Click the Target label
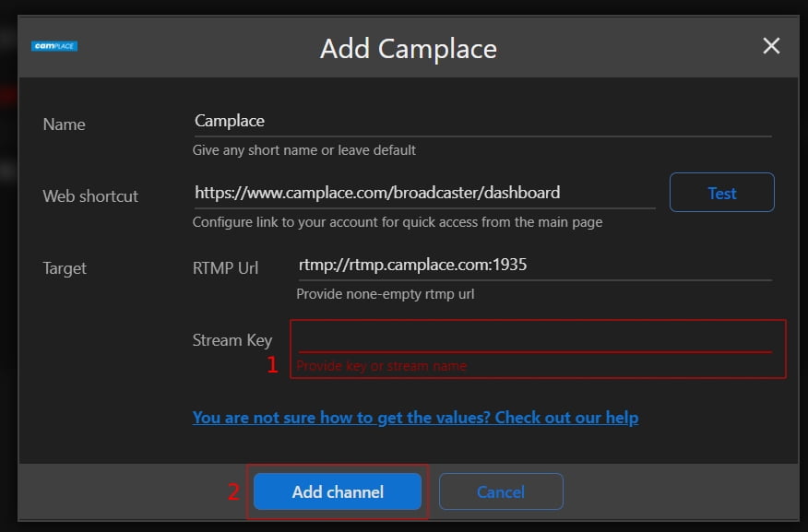The image size is (808, 532). pos(65,268)
